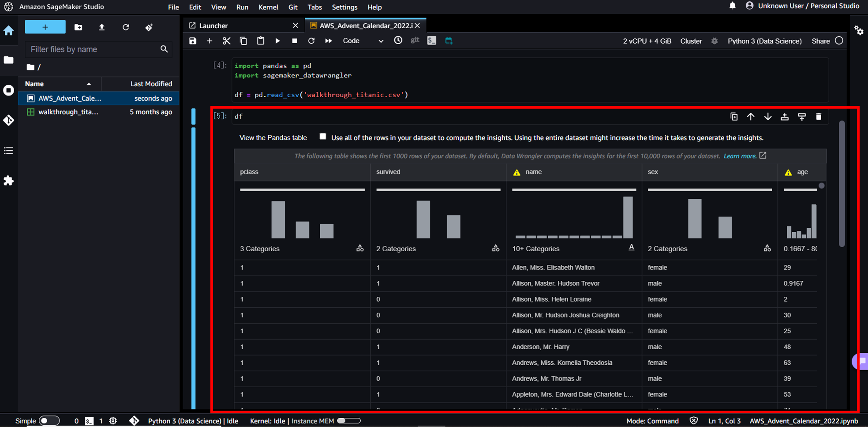Enable using all rows for insights computation

pyautogui.click(x=323, y=136)
